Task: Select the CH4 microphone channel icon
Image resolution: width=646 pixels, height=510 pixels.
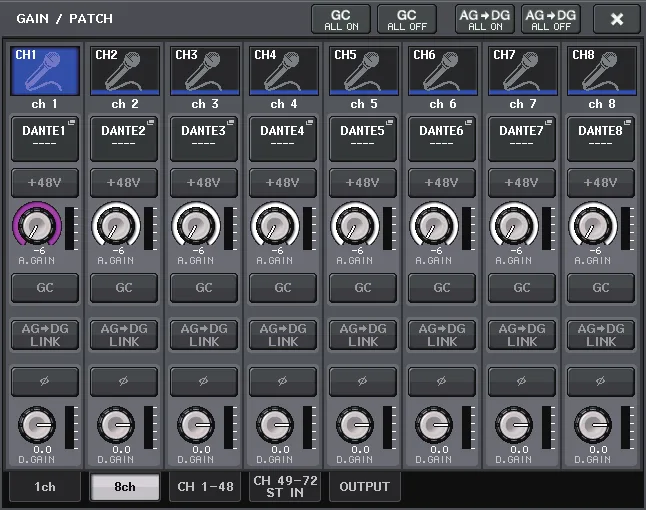Action: pos(284,71)
